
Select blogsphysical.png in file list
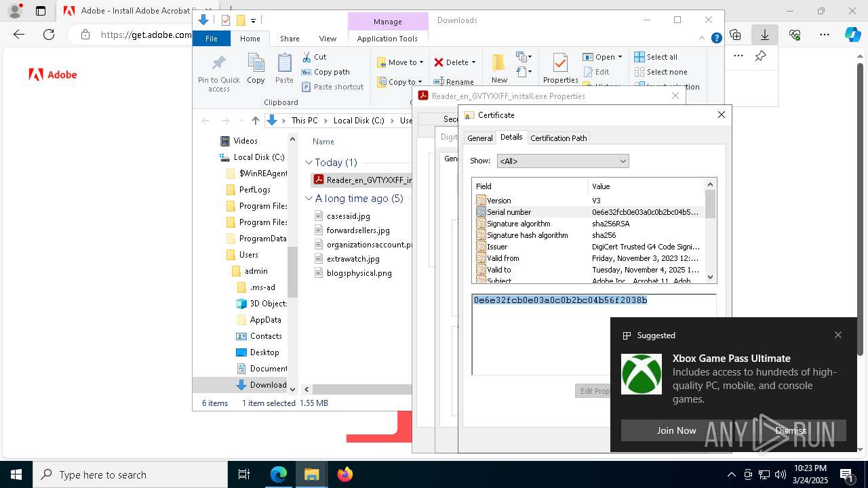pos(359,273)
